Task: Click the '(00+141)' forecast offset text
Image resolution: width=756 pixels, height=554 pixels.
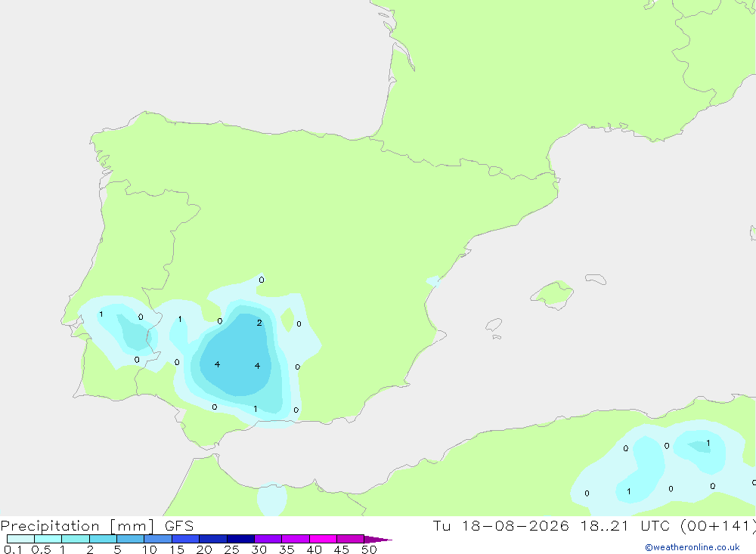Action: coord(718,526)
